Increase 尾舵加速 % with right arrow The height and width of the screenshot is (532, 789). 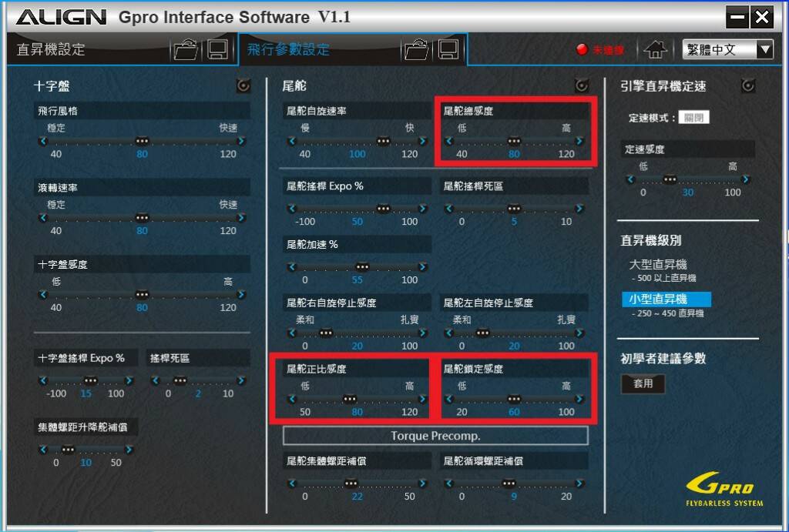tap(423, 267)
